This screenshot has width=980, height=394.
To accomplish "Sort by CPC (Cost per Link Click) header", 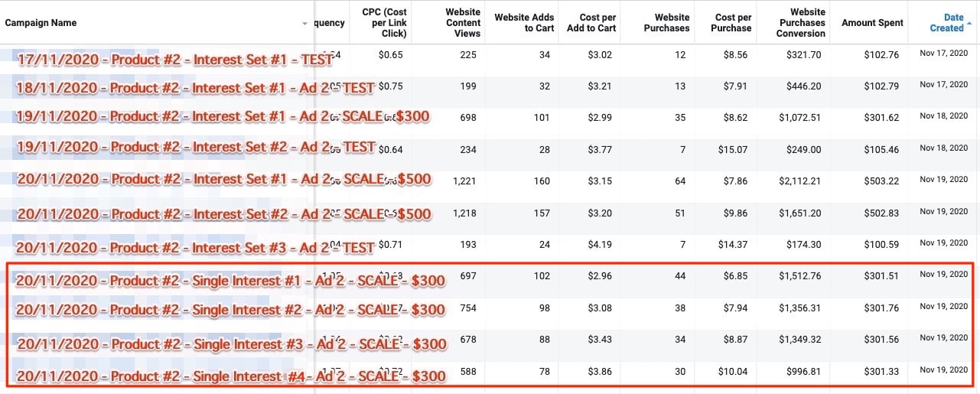I will (384, 23).
